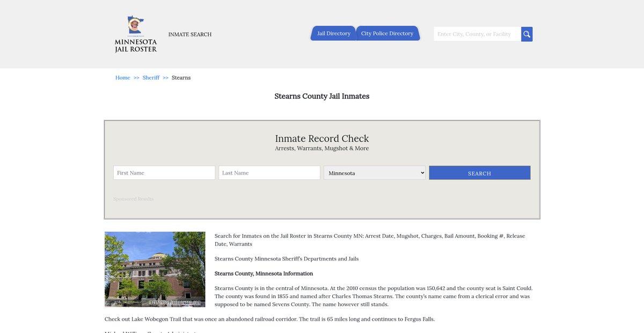This screenshot has width=644, height=333.
Task: Switch to the Jail Directory tab
Action: [x=333, y=33]
